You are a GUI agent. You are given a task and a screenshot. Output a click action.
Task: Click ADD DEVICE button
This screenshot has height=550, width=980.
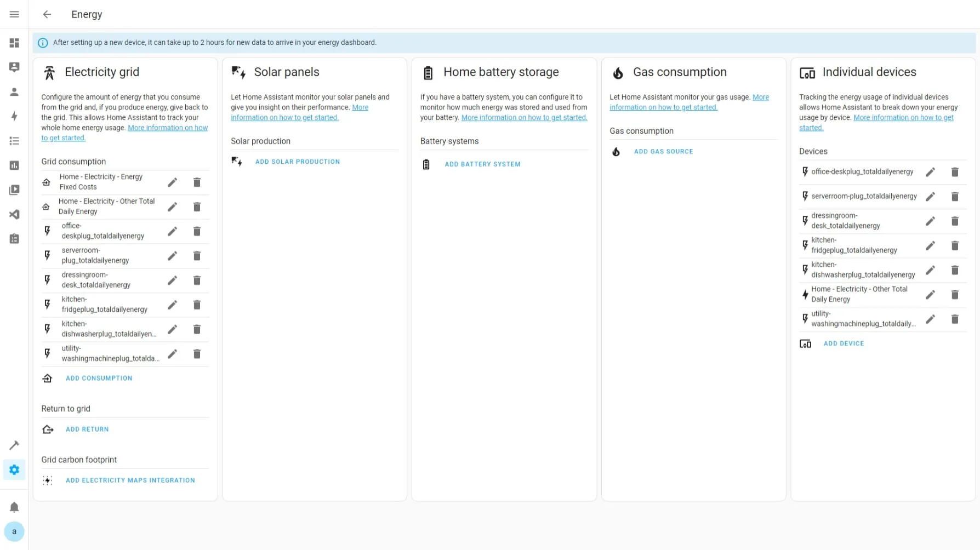point(844,343)
